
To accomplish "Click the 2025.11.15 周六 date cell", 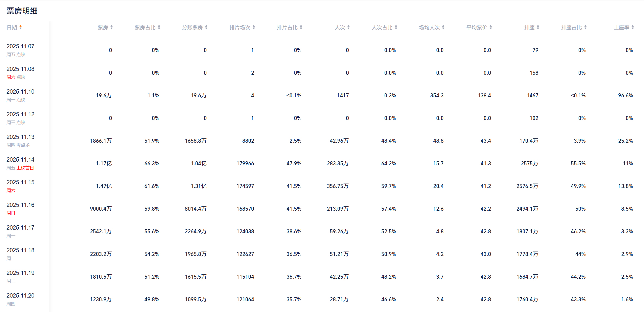I will coord(20,186).
